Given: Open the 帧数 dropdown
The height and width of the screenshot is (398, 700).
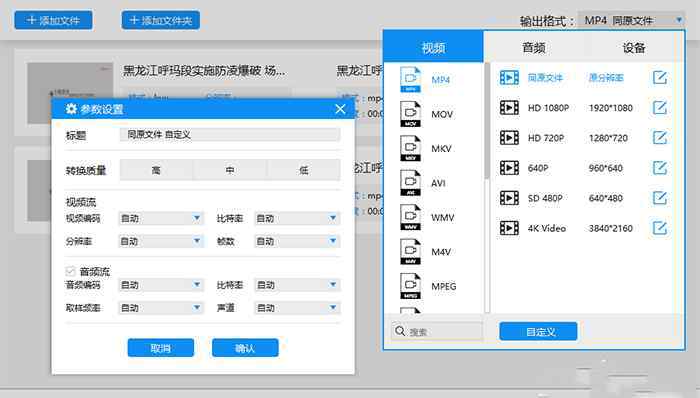Looking at the screenshot, I should pyautogui.click(x=297, y=241).
